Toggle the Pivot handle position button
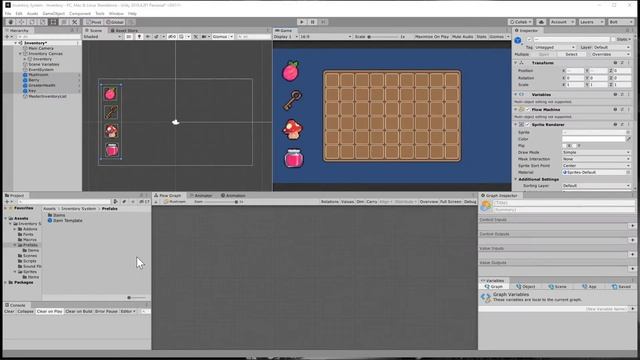Viewport: 640px width, 360px height. point(93,22)
